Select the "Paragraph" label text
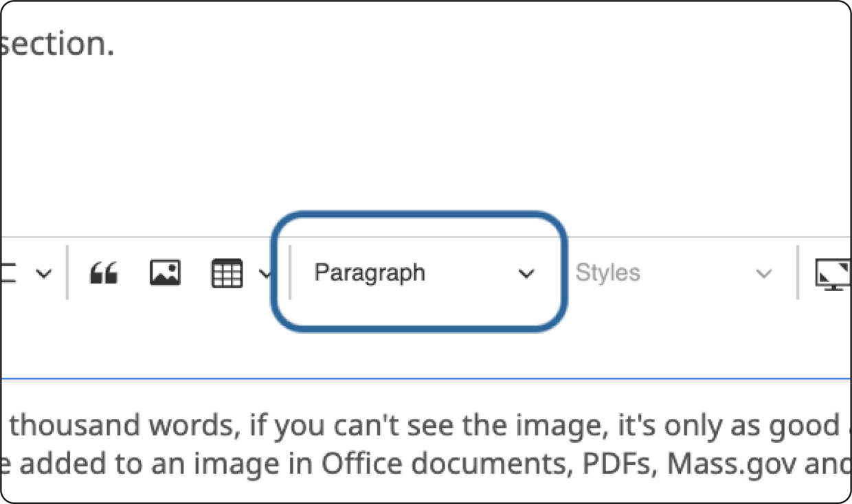Image resolution: width=852 pixels, height=504 pixels. 370,273
